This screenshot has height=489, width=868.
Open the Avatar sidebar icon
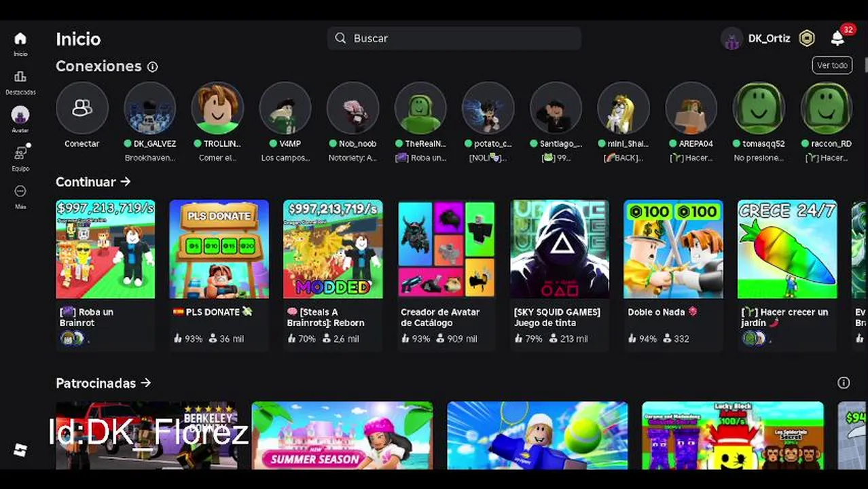point(20,115)
